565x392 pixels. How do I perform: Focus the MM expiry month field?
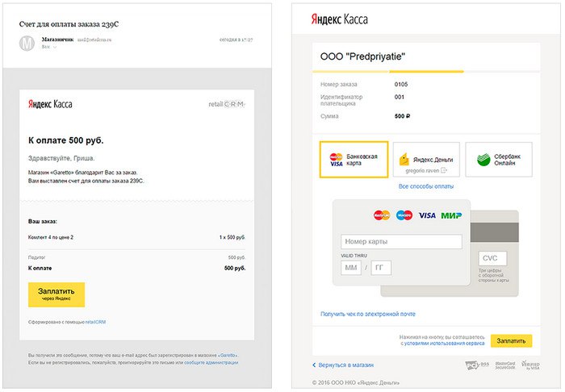pyautogui.click(x=351, y=268)
